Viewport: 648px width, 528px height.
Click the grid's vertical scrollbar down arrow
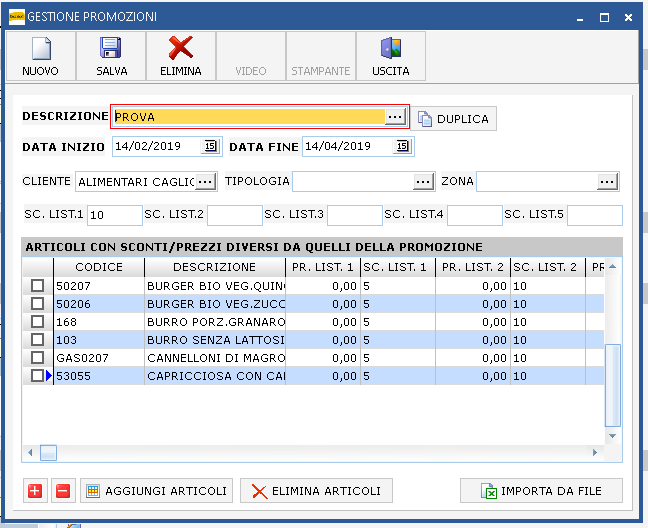[x=613, y=436]
